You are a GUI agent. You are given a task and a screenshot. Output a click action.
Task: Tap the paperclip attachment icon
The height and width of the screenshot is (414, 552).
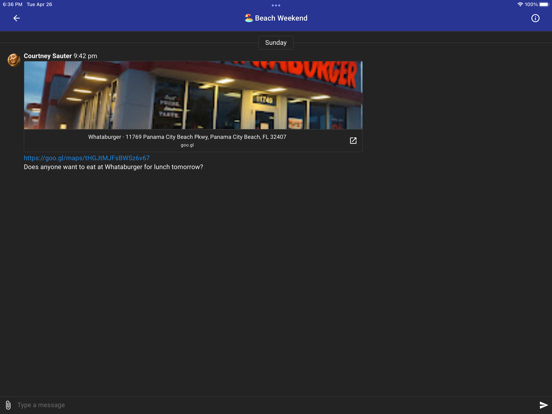(x=8, y=405)
